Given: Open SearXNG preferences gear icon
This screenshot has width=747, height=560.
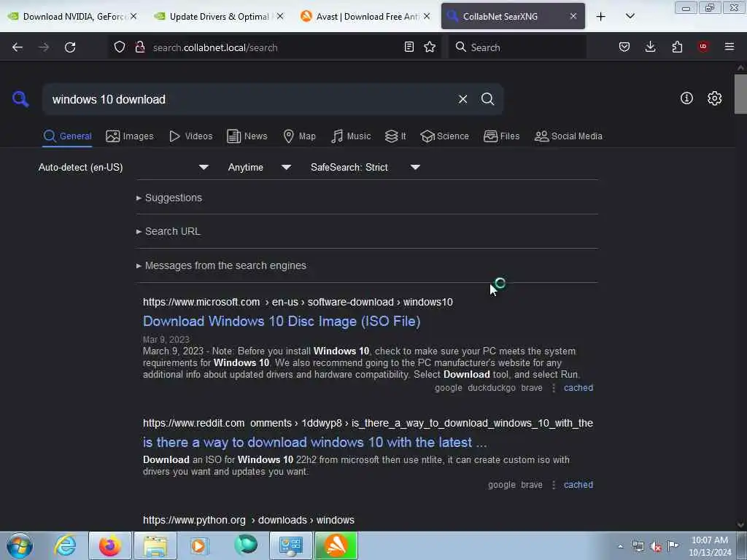Looking at the screenshot, I should [714, 98].
